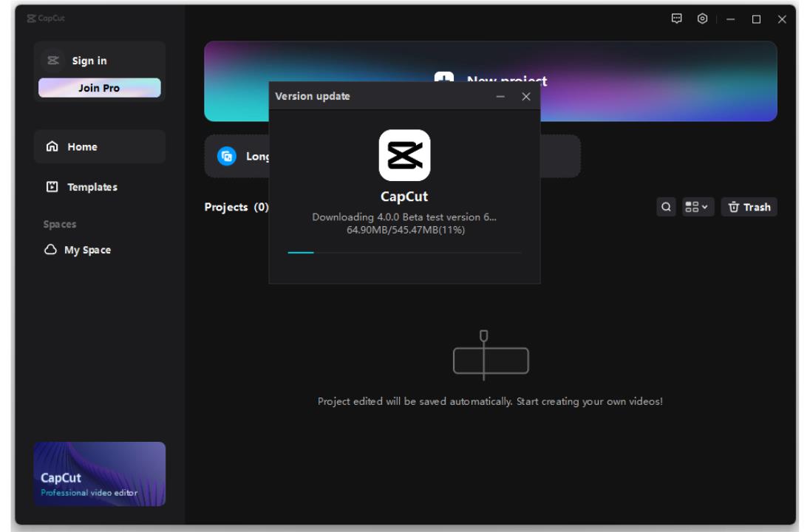Minimize the Version update dialog
The width and height of the screenshot is (810, 532).
[500, 97]
